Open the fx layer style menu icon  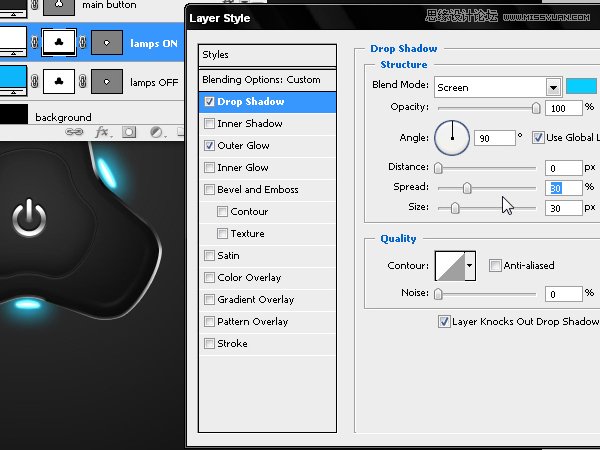(103, 132)
